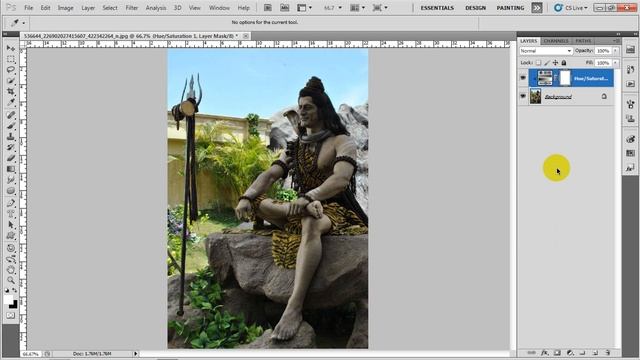Image resolution: width=640 pixels, height=360 pixels.
Task: Select the Eyedropper tool
Action: (11, 103)
